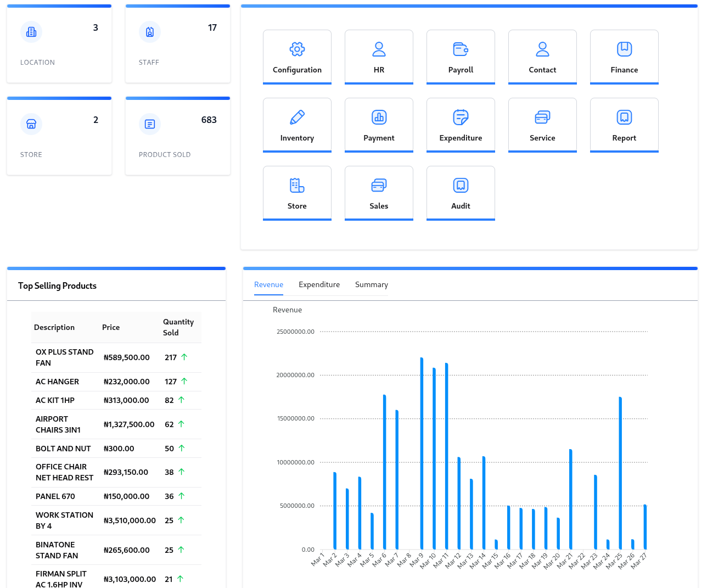The width and height of the screenshot is (707, 588).
Task: Switch to the Summary chart tab
Action: pyautogui.click(x=371, y=284)
